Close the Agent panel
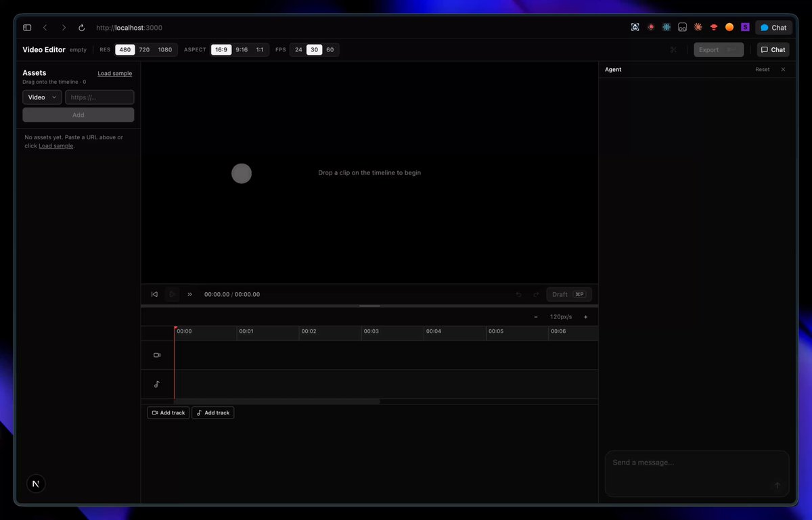 [x=784, y=70]
